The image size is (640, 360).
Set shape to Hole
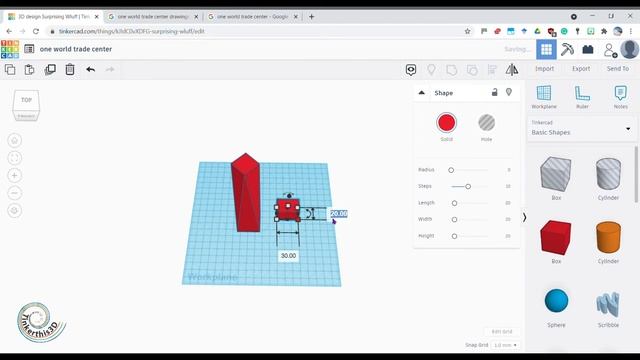pyautogui.click(x=486, y=122)
